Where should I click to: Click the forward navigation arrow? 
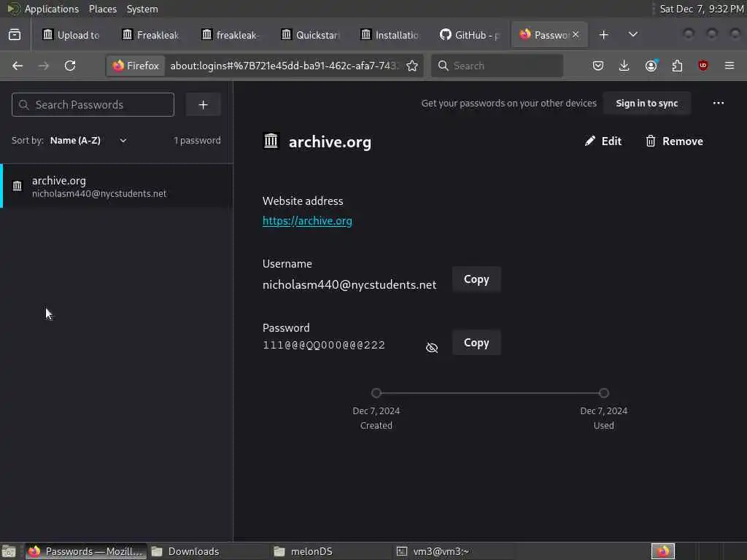[43, 66]
